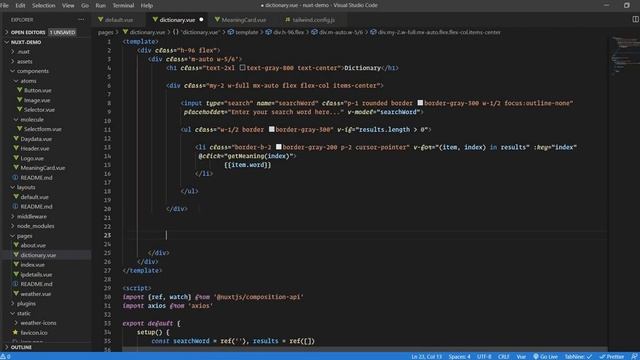Open the Terminal menu
The height and width of the screenshot is (360, 640).
click(123, 5)
